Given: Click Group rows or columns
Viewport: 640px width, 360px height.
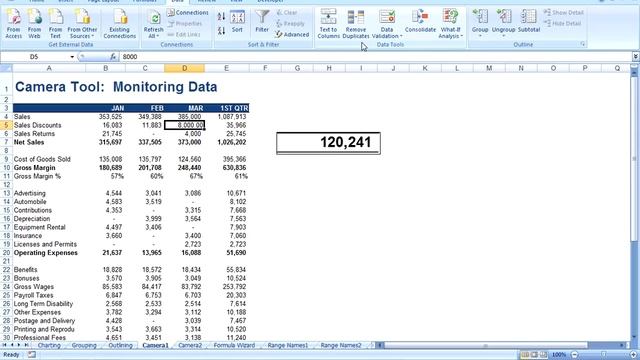Looking at the screenshot, I should [x=480, y=24].
